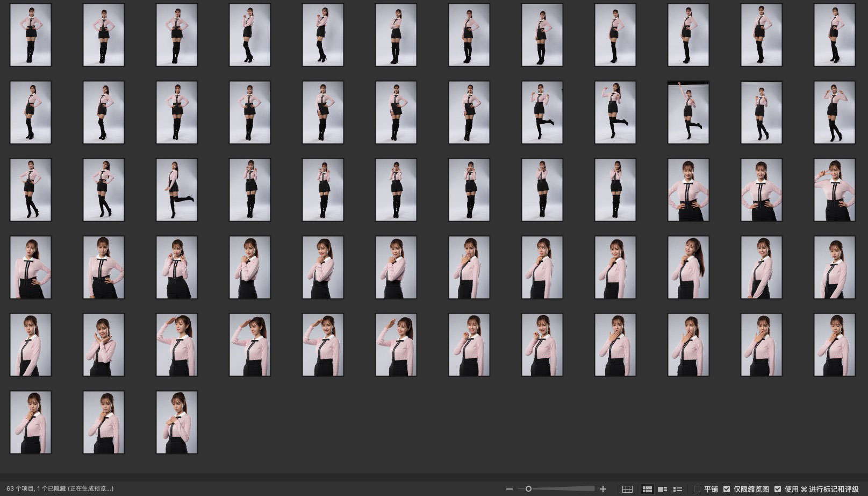Click the thumbnail size slider handle
Screen dimensions: 868x496
click(528, 489)
